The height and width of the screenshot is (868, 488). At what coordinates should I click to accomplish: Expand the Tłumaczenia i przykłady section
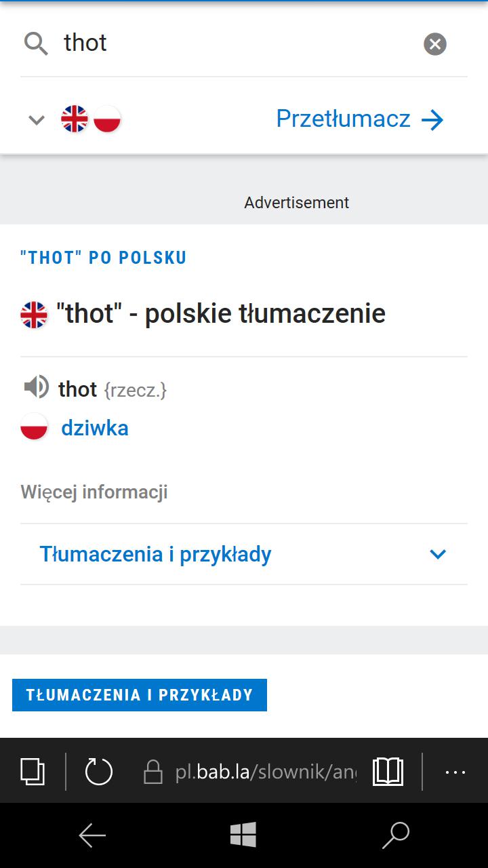[x=244, y=554]
